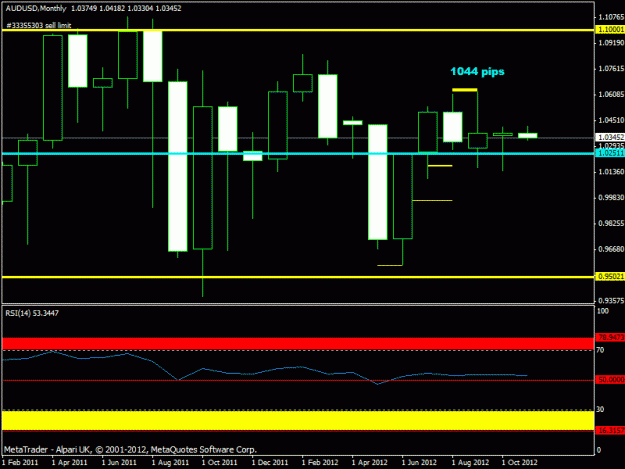Viewport: 625px width, 469px height.
Task: Click the 1.01360 price scale value
Action: [x=611, y=172]
